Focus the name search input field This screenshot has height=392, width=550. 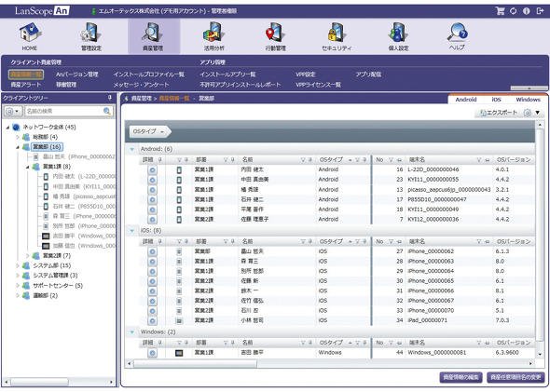(x=64, y=112)
